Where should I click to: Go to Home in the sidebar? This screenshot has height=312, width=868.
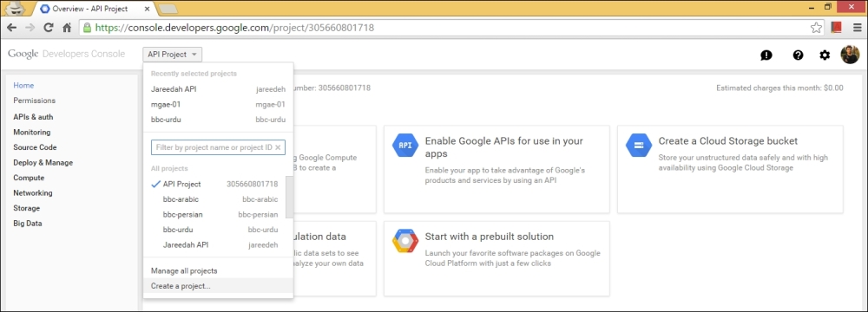[x=23, y=85]
